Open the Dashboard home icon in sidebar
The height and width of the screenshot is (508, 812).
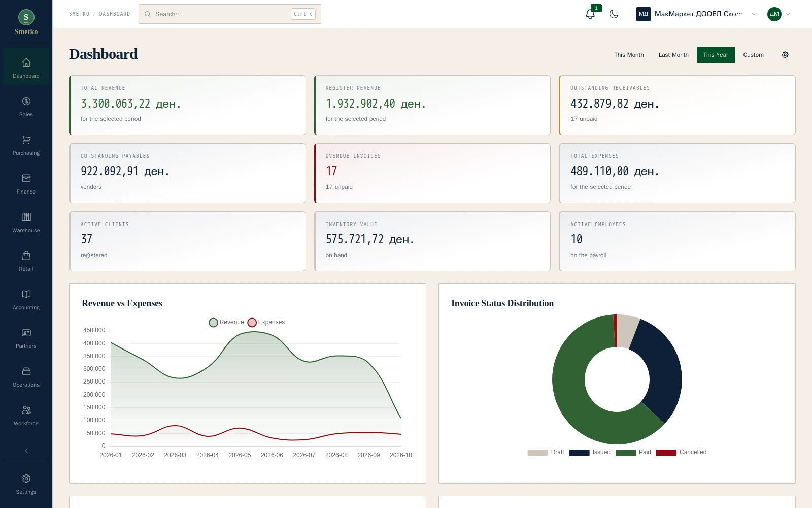(26, 62)
